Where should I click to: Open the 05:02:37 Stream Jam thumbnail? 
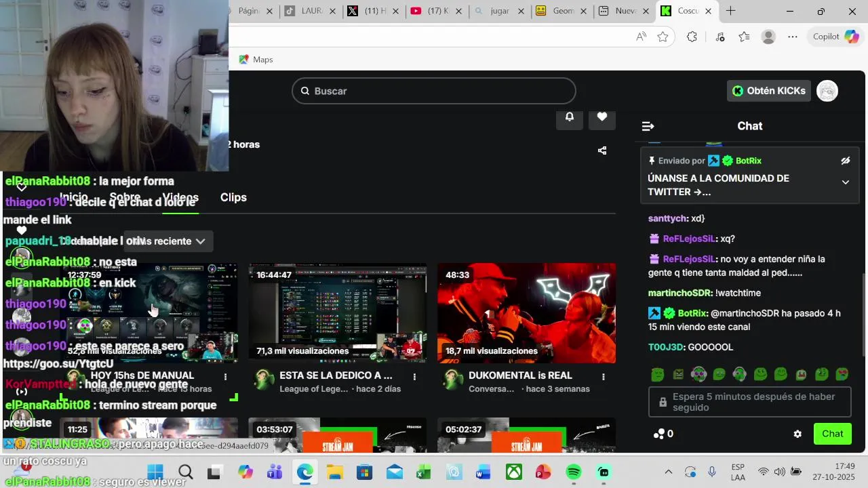click(x=527, y=435)
